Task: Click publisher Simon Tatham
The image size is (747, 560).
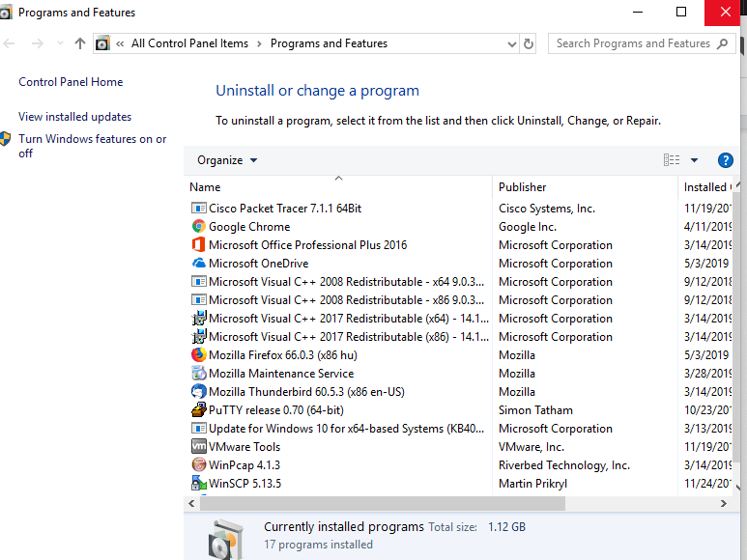Action: [535, 410]
